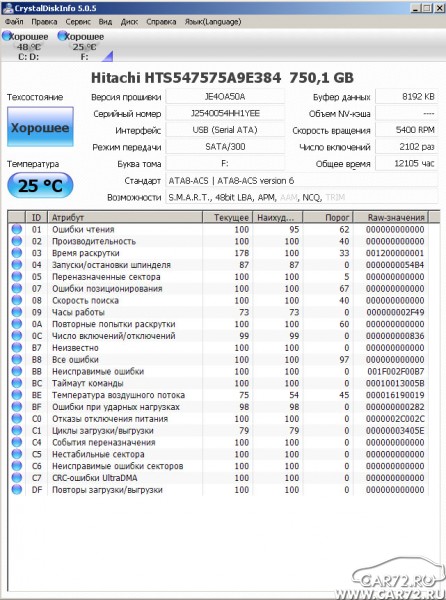Click the CrystalDiskInfo title bar icon
446x600 pixels.
[7, 8]
